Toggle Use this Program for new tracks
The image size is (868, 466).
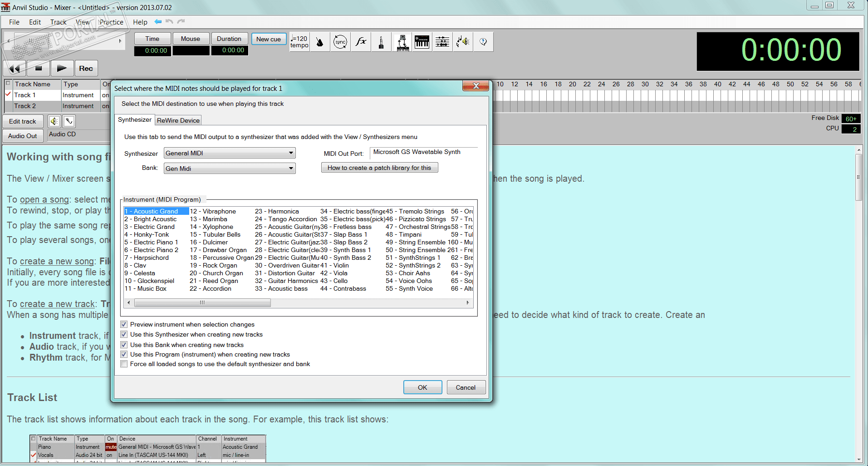coord(124,354)
